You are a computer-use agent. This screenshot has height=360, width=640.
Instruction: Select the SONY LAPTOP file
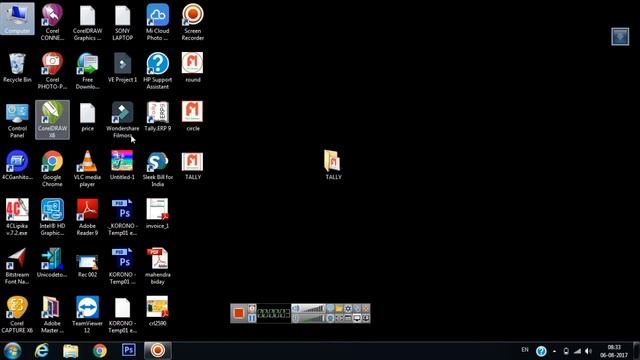click(x=122, y=22)
